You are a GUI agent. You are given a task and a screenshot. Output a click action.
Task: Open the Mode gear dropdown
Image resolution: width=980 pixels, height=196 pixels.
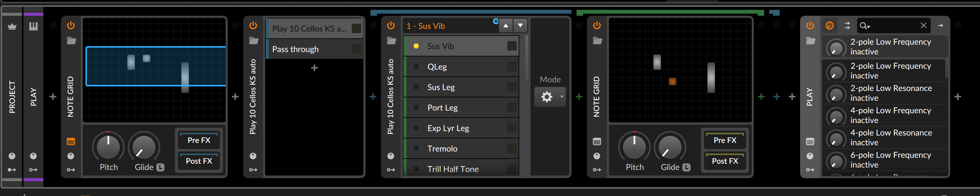click(x=550, y=97)
